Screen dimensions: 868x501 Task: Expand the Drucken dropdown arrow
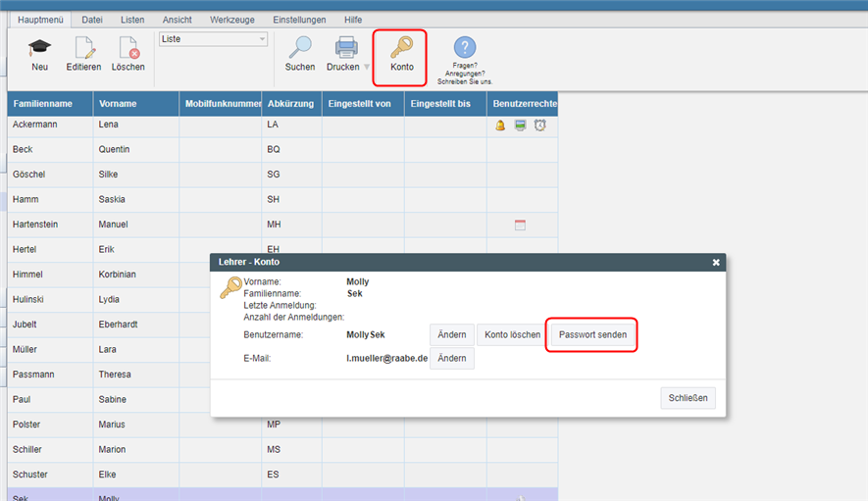(367, 67)
